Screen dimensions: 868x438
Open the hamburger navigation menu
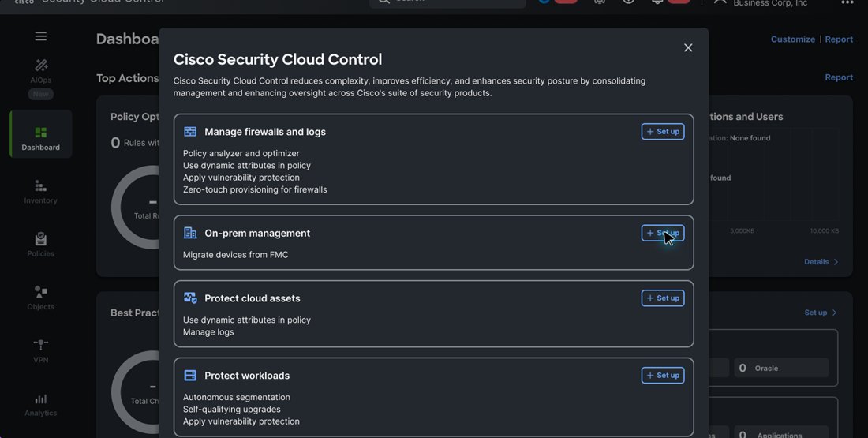(40, 36)
